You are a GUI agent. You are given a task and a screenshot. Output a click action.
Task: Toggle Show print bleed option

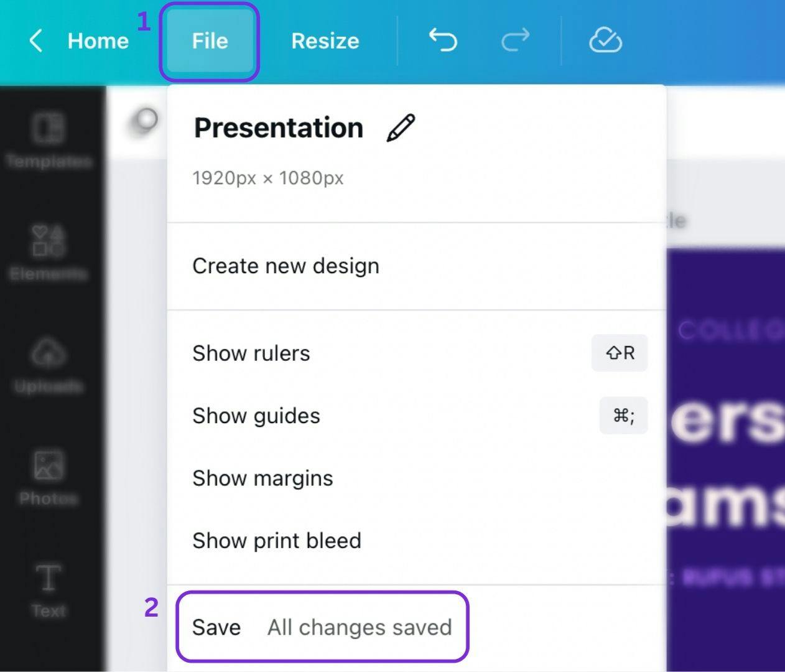[277, 541]
